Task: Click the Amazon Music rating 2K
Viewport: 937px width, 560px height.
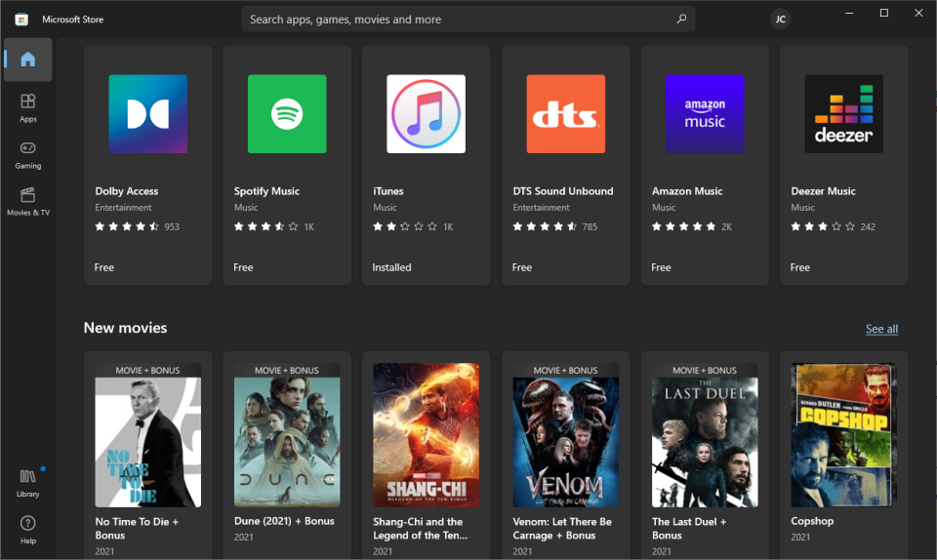Action: point(691,226)
